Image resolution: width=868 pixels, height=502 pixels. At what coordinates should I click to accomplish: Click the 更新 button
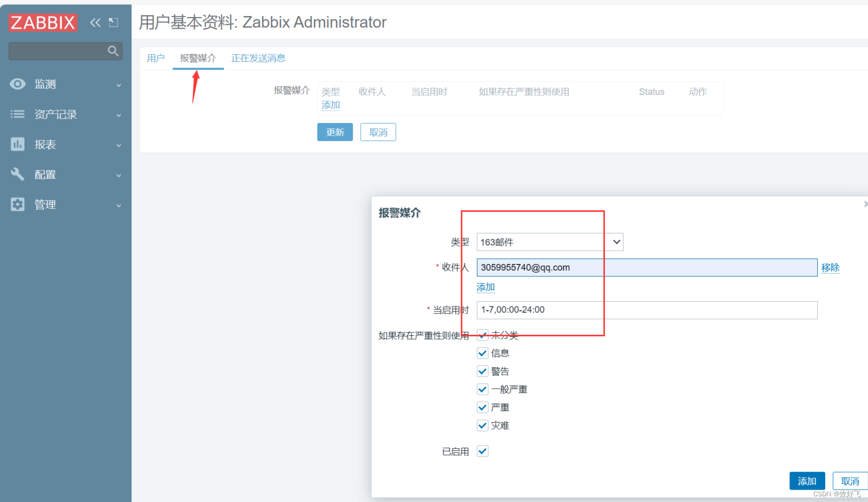[335, 132]
